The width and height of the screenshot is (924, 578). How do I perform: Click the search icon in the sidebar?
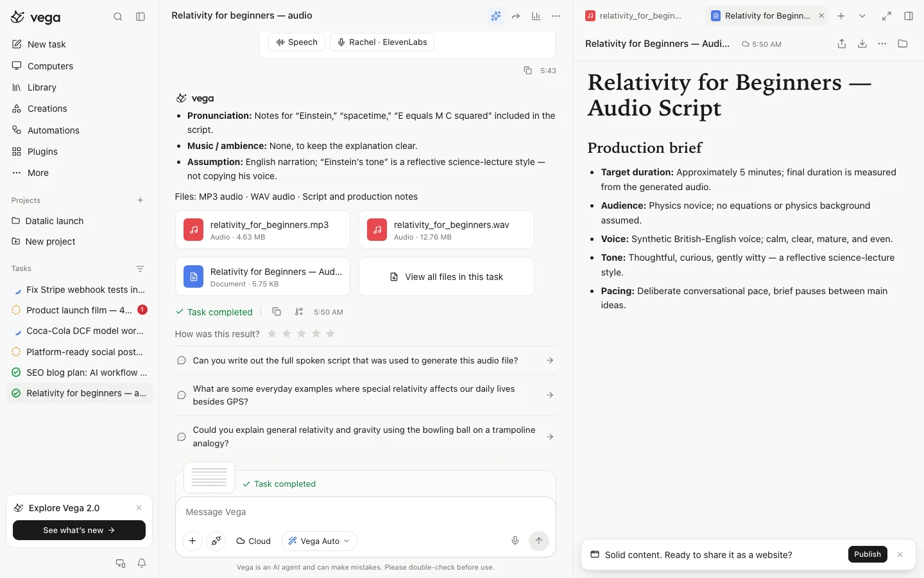coord(118,17)
